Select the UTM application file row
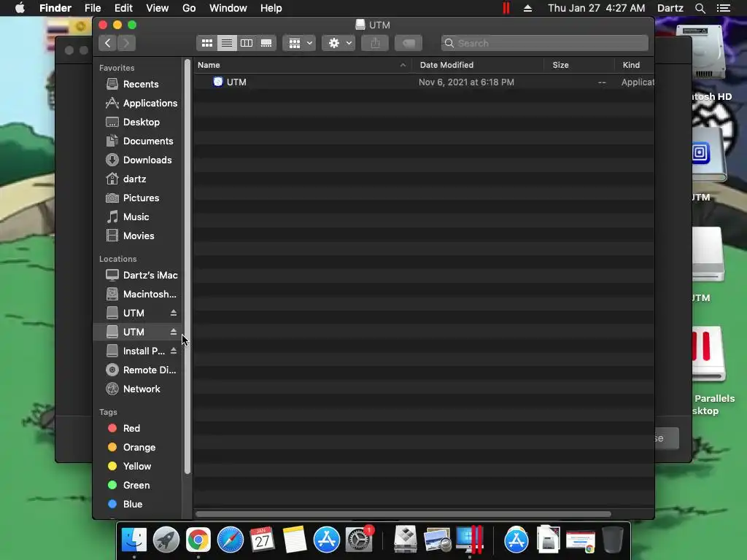 [x=424, y=82]
